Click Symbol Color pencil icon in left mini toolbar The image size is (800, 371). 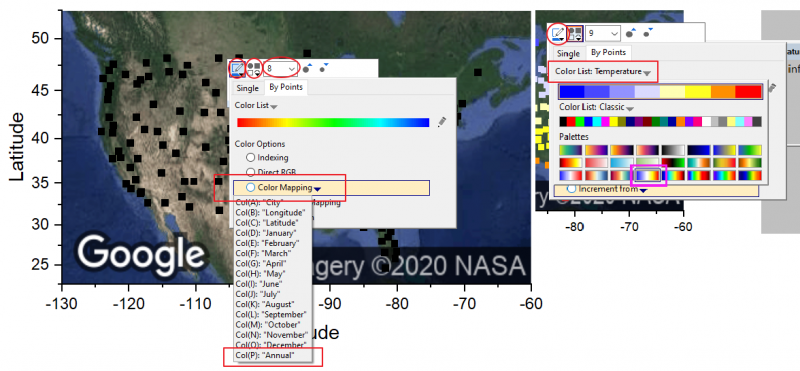[237, 68]
